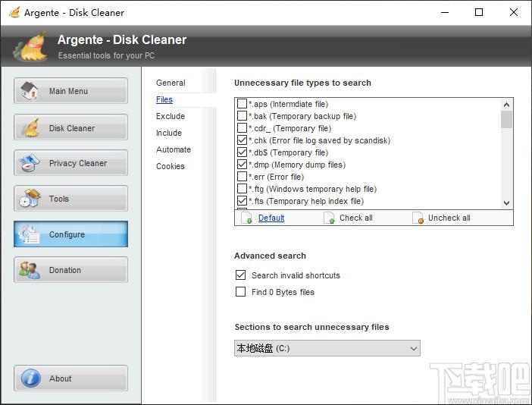Enable *.ftg Windows temporary help file
Screen dimensions: 532x405
pos(242,188)
